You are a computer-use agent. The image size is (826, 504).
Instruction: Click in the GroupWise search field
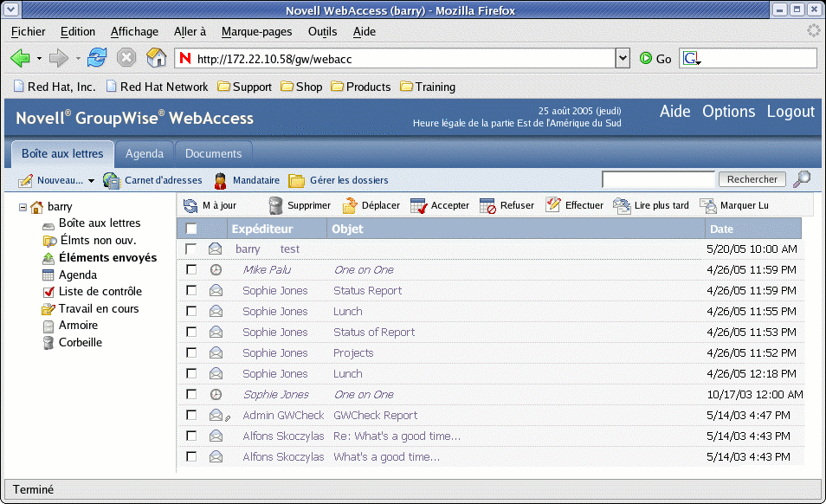(x=659, y=179)
